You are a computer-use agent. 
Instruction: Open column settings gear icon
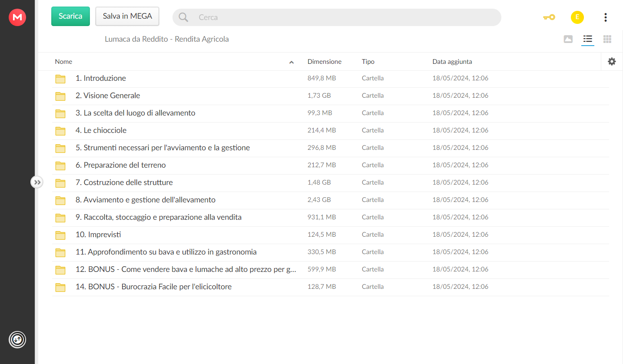click(x=612, y=62)
